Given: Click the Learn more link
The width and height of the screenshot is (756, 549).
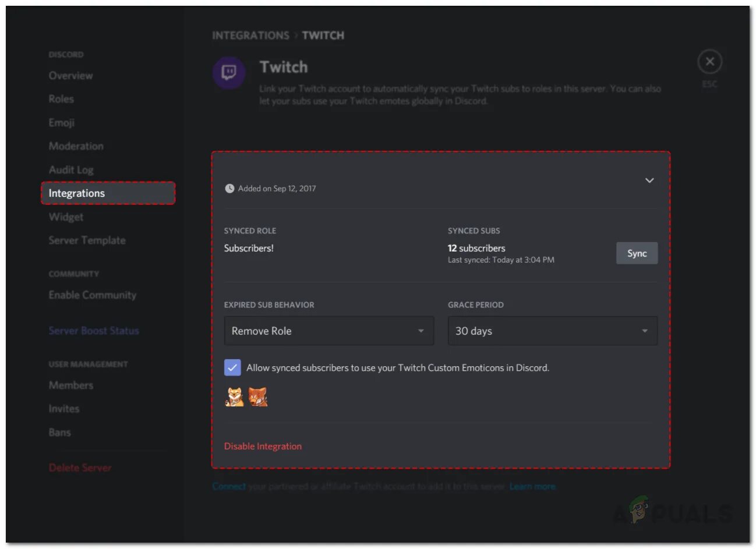Looking at the screenshot, I should 532,487.
